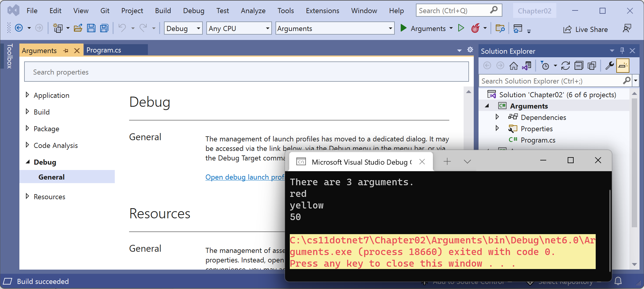Click the Search (Ctrl+Q) box
This screenshot has width=644, height=289.
459,10
